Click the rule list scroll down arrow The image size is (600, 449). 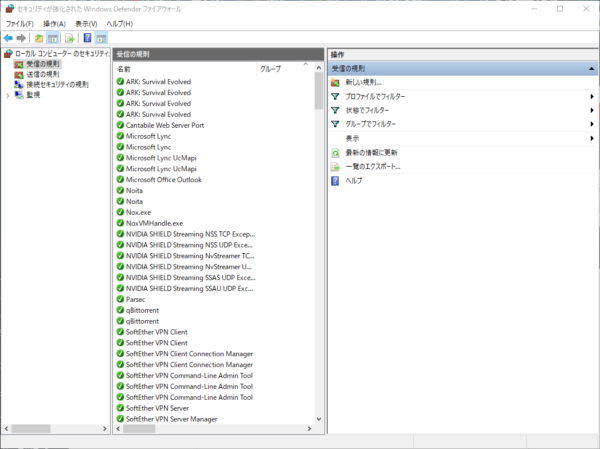(x=319, y=419)
